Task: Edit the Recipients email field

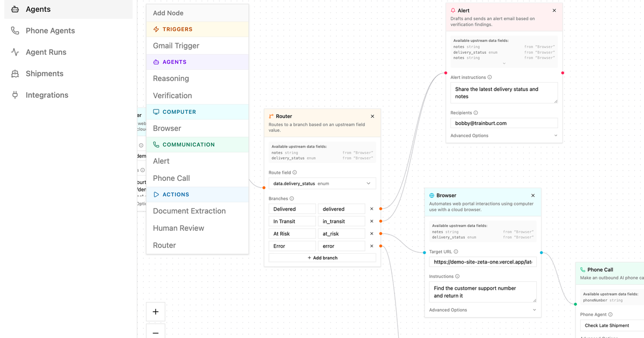Action: coord(504,123)
